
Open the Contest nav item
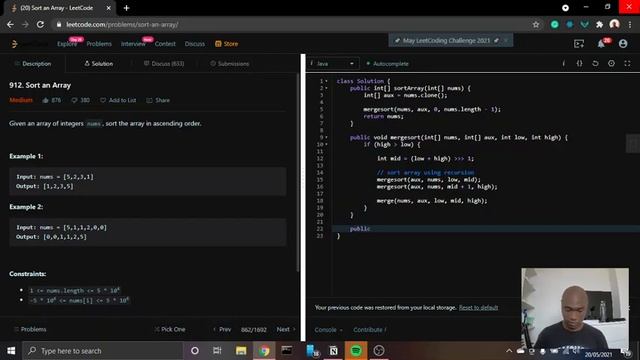[x=165, y=44]
